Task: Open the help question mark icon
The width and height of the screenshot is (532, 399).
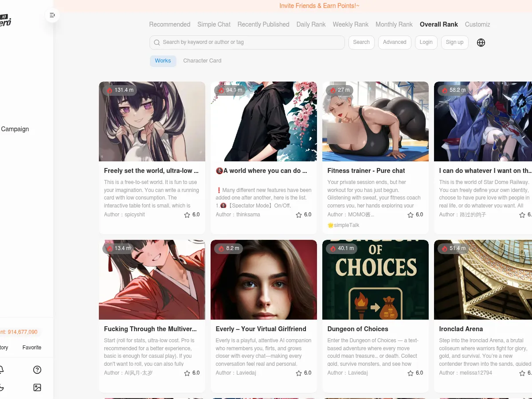Action: [x=37, y=370]
